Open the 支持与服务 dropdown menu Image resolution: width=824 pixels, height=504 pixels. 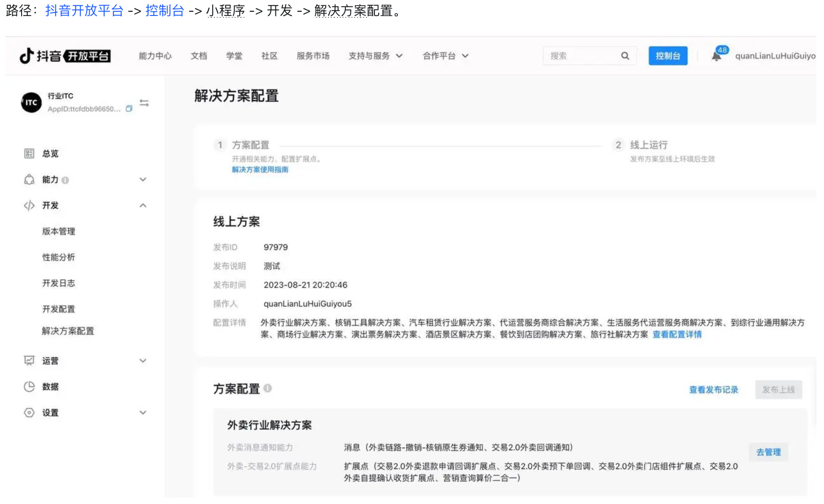click(x=375, y=56)
